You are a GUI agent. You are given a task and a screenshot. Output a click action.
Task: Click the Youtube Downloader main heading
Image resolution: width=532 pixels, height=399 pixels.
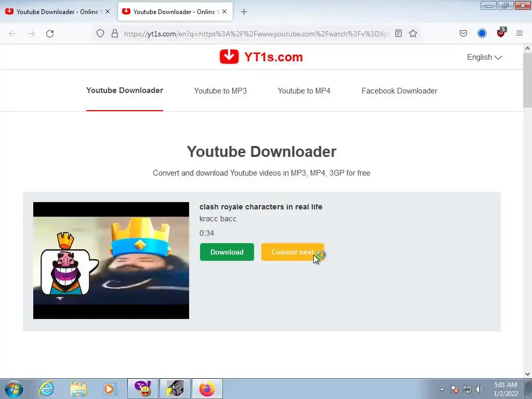click(x=262, y=151)
